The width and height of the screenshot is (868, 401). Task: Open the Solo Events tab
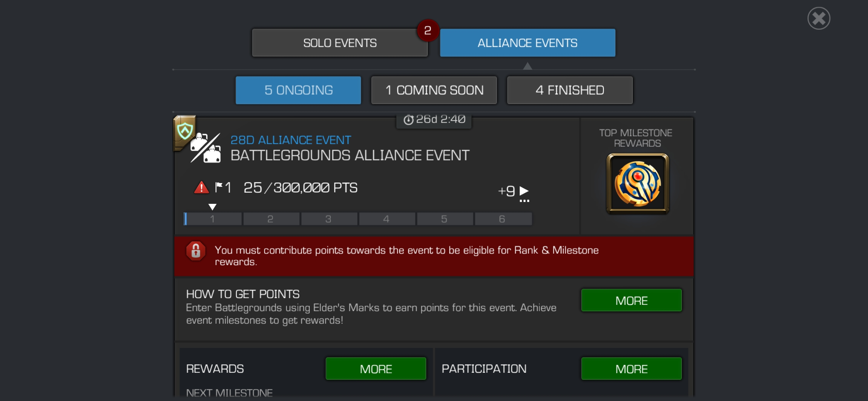coord(340,43)
